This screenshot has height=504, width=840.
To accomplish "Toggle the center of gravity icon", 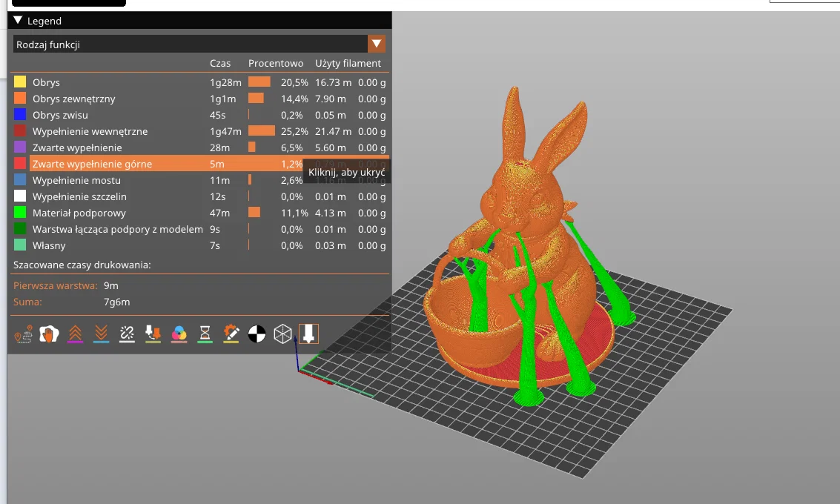I will pyautogui.click(x=257, y=334).
